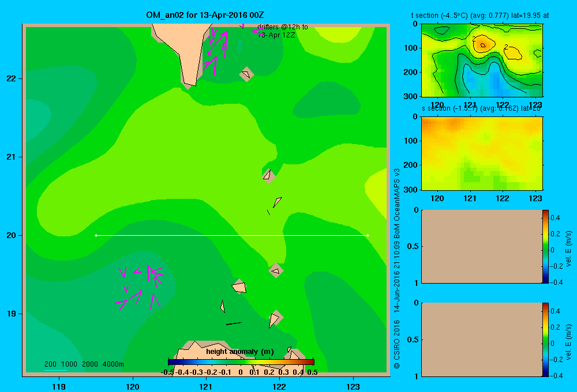The width and height of the screenshot is (577, 392).
Task: Click the warm orange core contour in the t section
Action: coord(483,44)
